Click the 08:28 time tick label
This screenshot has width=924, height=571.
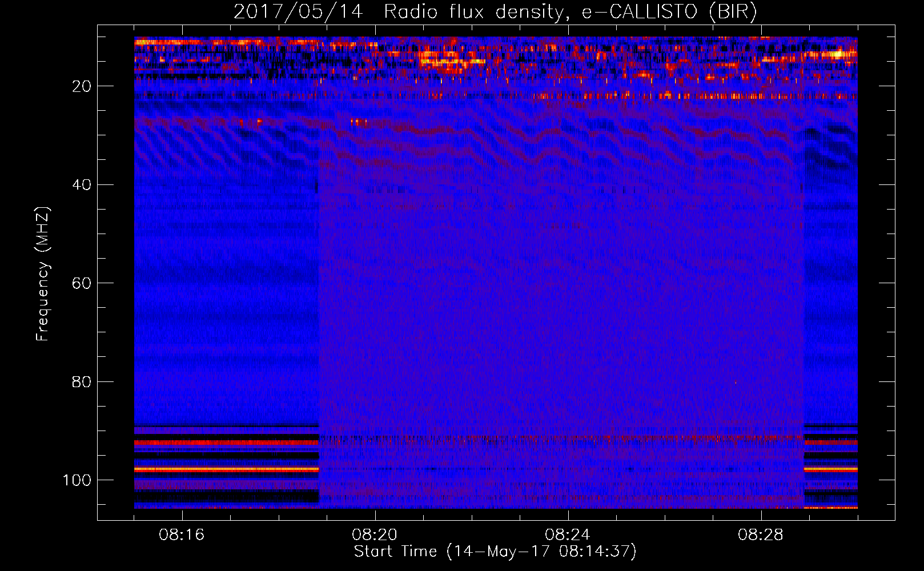[761, 535]
